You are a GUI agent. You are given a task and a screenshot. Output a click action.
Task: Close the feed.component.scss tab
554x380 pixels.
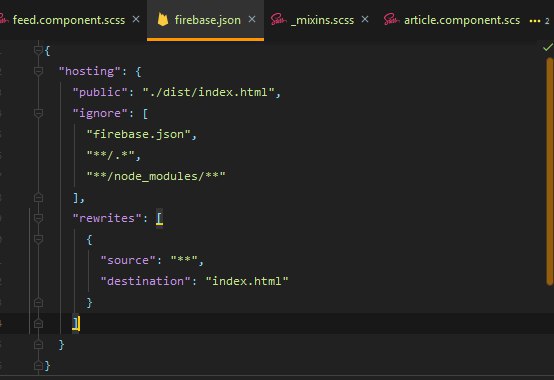click(x=136, y=19)
